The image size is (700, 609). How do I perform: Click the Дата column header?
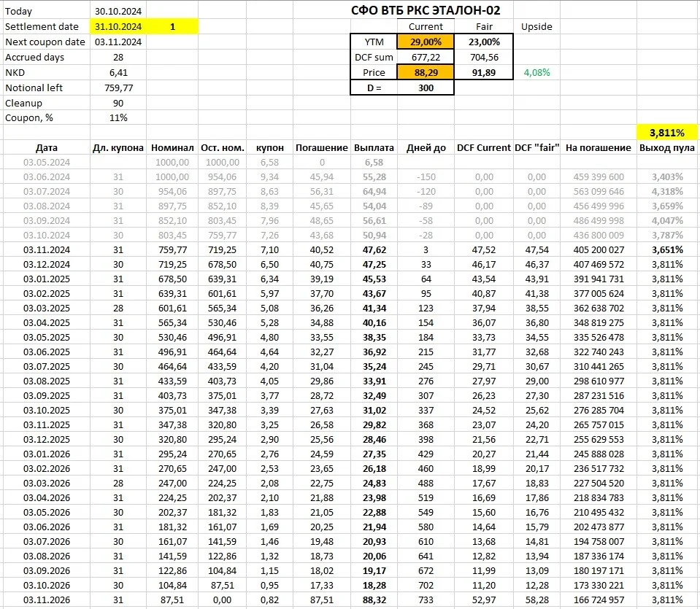(x=47, y=147)
